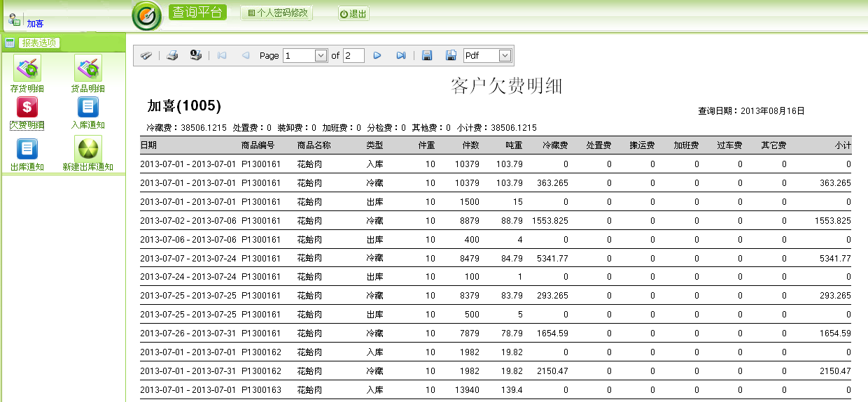Open the page number dropdown
The height and width of the screenshot is (402, 868).
point(321,55)
